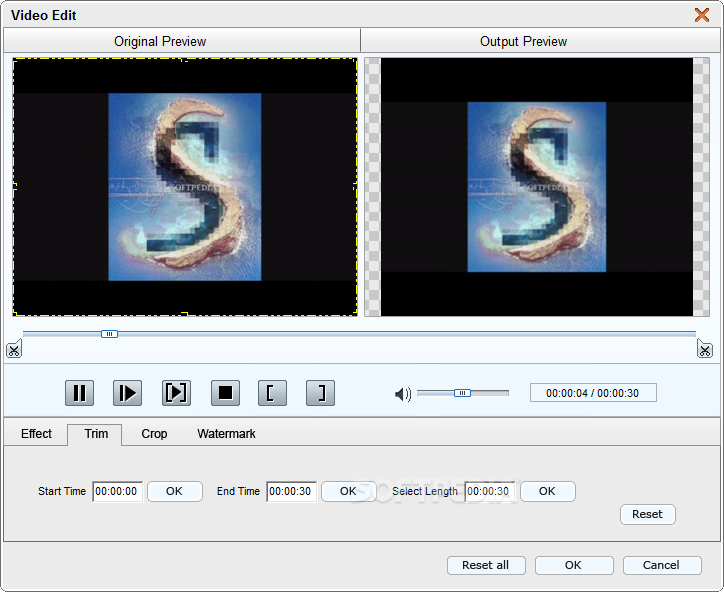Stop the video playback
This screenshot has height=592, width=724.
pyautogui.click(x=225, y=393)
